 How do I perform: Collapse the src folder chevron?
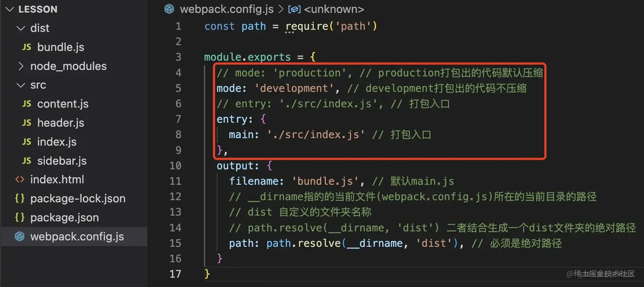pyautogui.click(x=20, y=85)
